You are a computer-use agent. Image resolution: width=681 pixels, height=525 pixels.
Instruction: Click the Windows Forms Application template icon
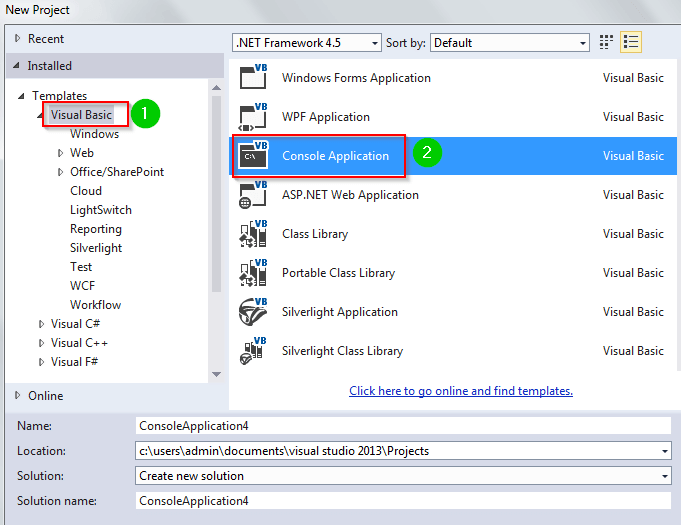point(252,78)
